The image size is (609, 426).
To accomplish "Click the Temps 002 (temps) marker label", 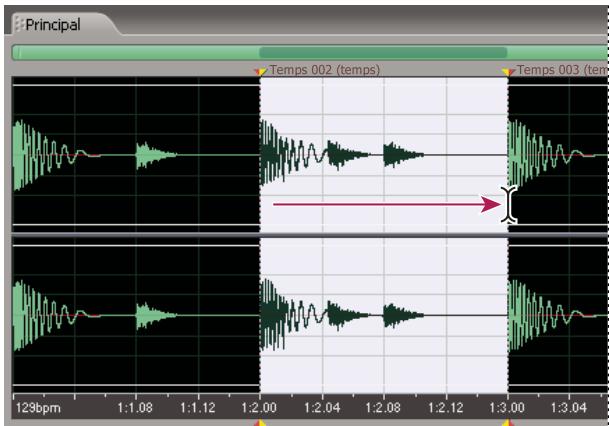I will [x=325, y=70].
